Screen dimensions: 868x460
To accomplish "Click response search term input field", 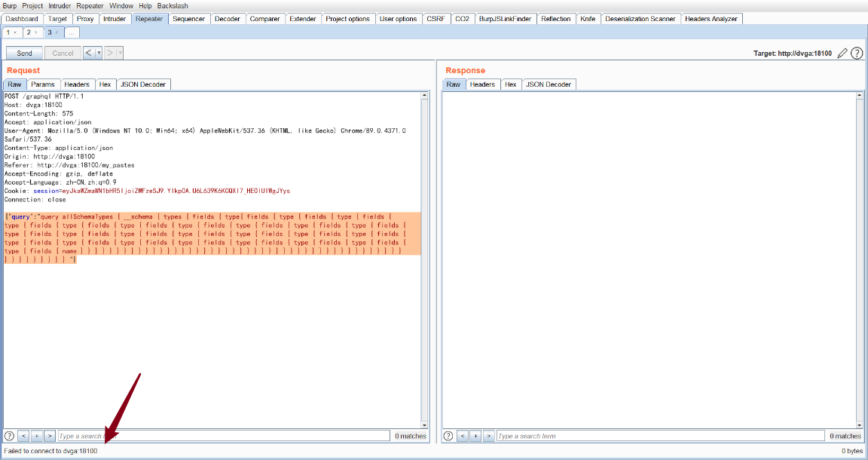I will [660, 436].
